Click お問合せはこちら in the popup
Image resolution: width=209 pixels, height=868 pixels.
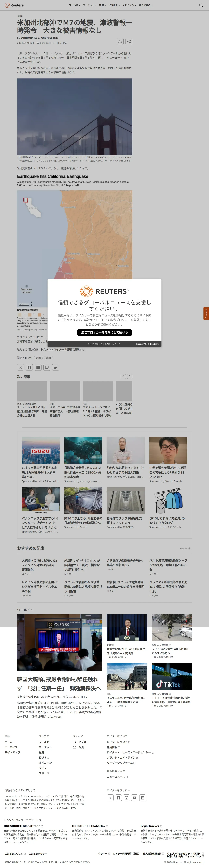pyautogui.click(x=112, y=344)
